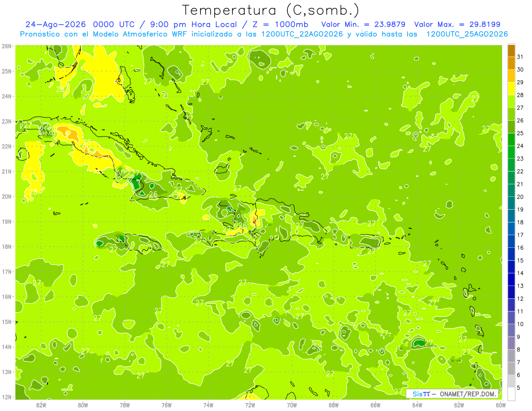
Task: Click the white colorbar swatch below 5
Action: pyautogui.click(x=511, y=394)
